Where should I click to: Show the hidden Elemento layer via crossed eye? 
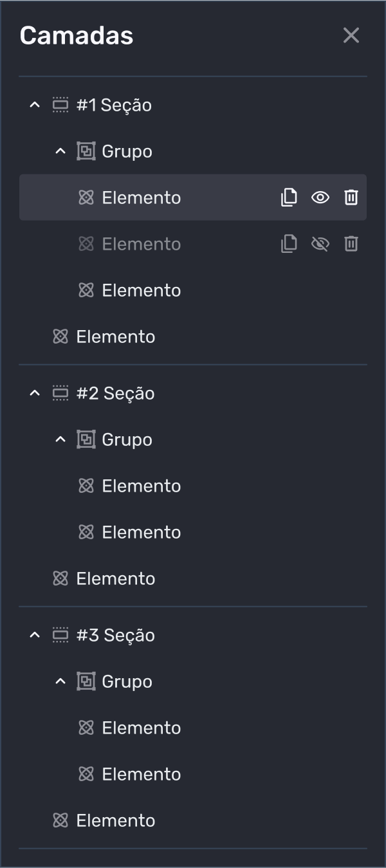(x=320, y=244)
